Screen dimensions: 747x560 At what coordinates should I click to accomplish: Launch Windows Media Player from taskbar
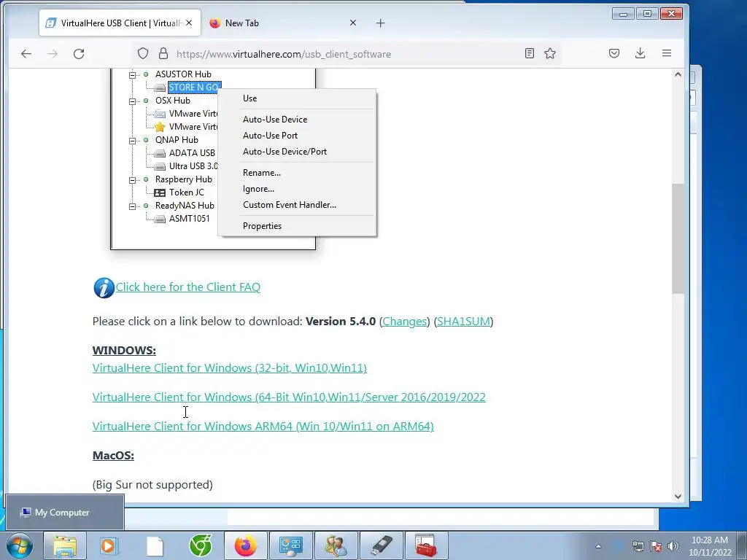[x=109, y=545]
